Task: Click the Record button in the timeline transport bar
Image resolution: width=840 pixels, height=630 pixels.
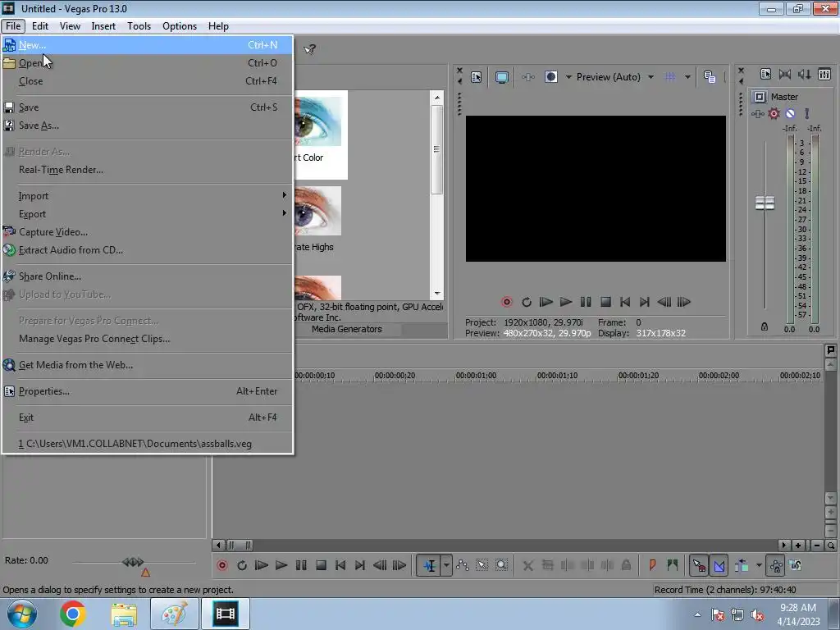Action: point(222,565)
